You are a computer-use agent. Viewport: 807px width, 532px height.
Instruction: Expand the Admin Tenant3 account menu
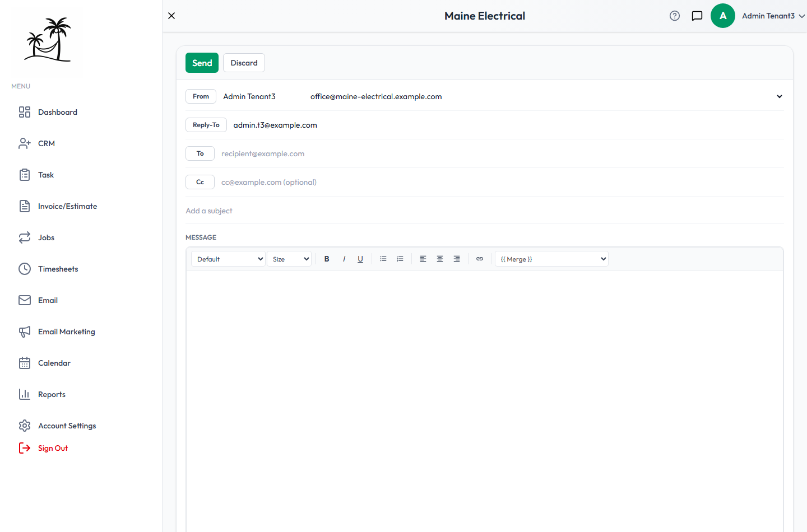[x=774, y=16]
